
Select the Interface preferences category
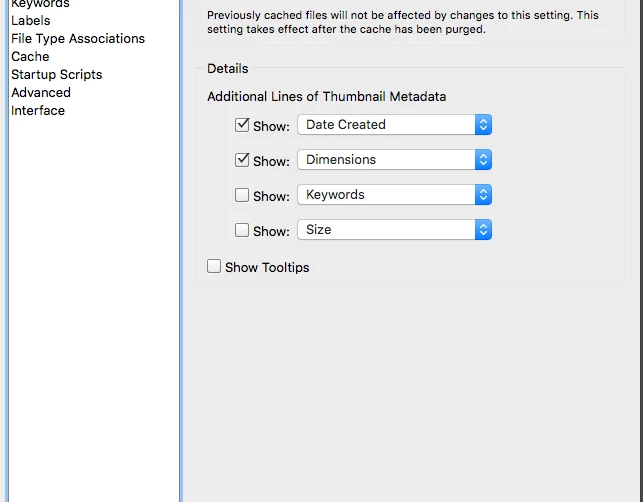(38, 110)
